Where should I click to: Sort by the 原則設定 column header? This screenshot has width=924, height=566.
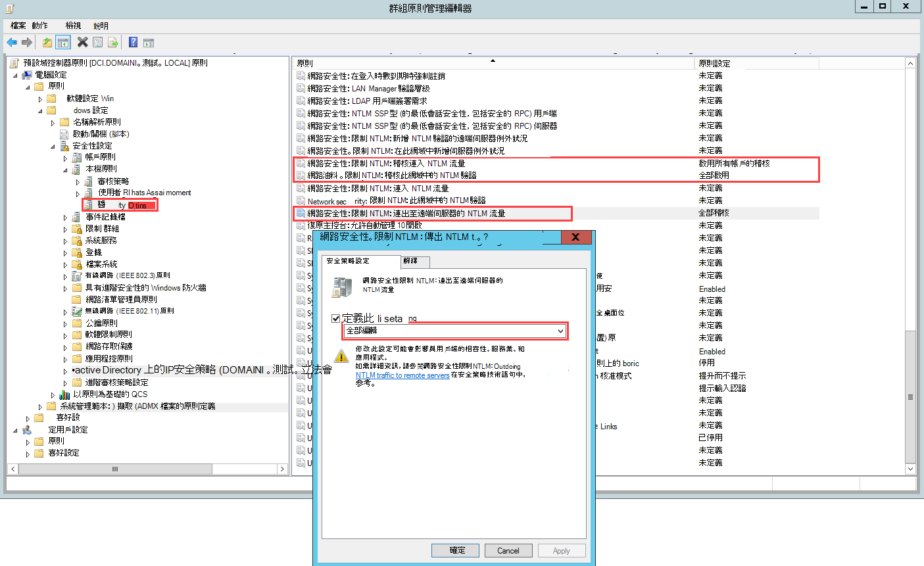pos(756,63)
